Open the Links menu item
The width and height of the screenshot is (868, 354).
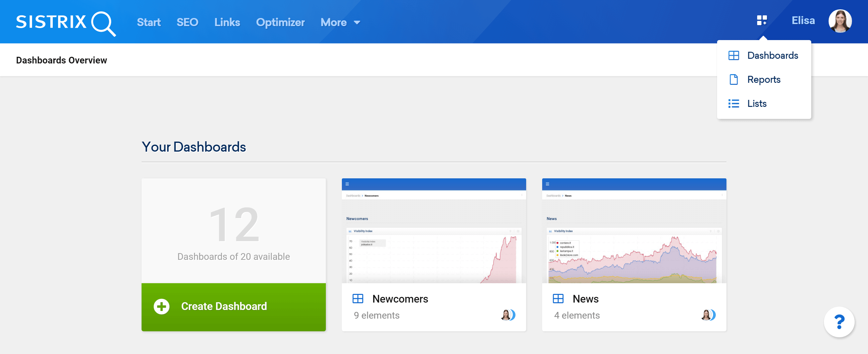[x=227, y=22]
